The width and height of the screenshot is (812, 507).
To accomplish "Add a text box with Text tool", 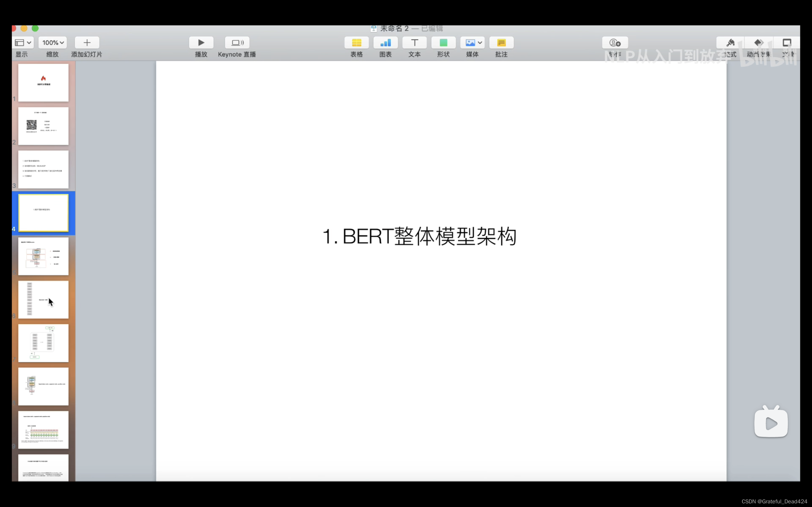I will pos(414,43).
